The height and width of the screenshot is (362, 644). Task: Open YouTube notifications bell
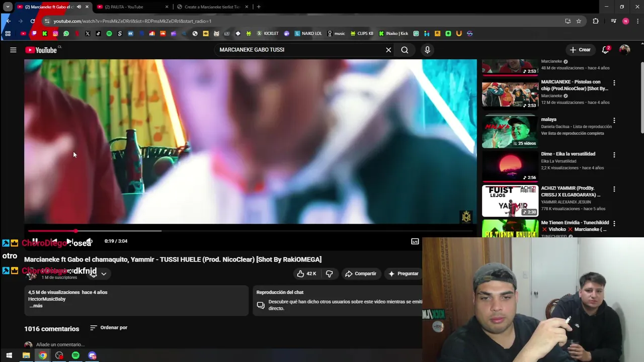click(x=606, y=50)
